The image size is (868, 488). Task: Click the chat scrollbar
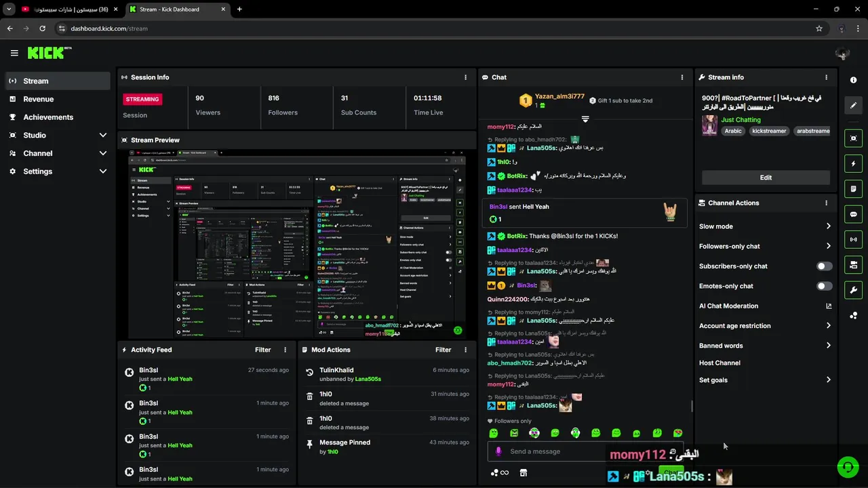(x=692, y=406)
